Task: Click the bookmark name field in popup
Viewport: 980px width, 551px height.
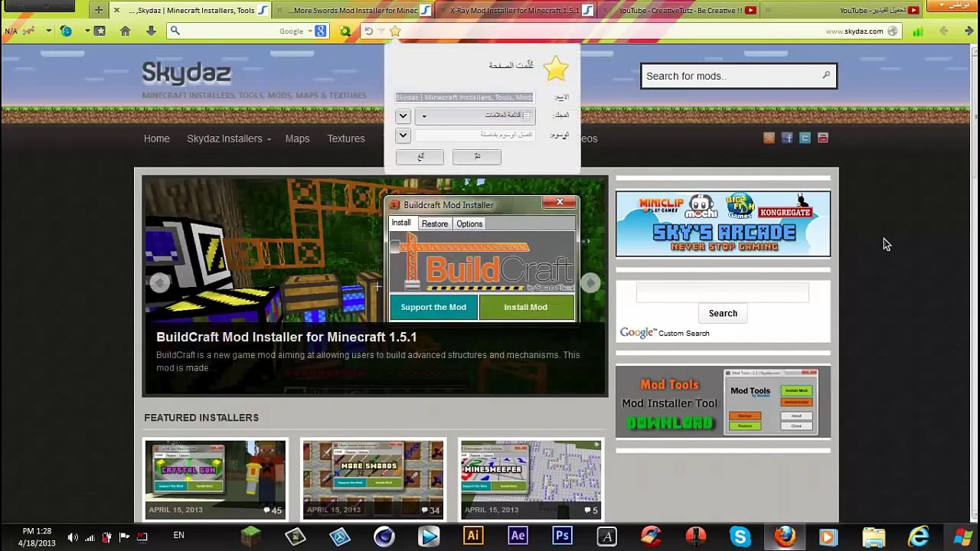Action: pos(465,97)
